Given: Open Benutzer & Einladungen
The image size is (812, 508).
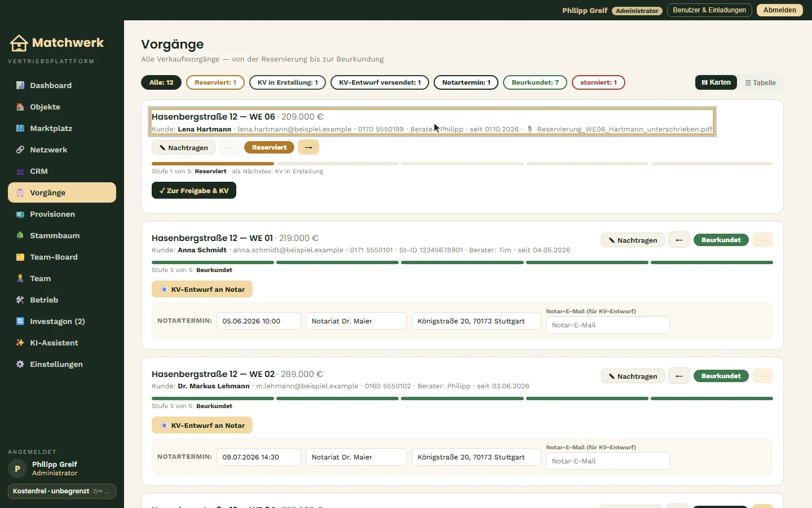Looking at the screenshot, I should point(709,10).
